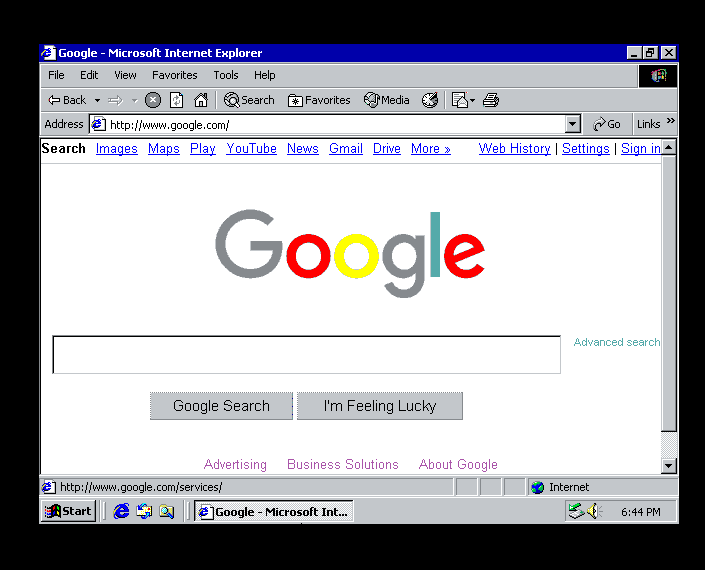The width and height of the screenshot is (705, 570).
Task: Open the Favorites menu
Action: coord(174,75)
